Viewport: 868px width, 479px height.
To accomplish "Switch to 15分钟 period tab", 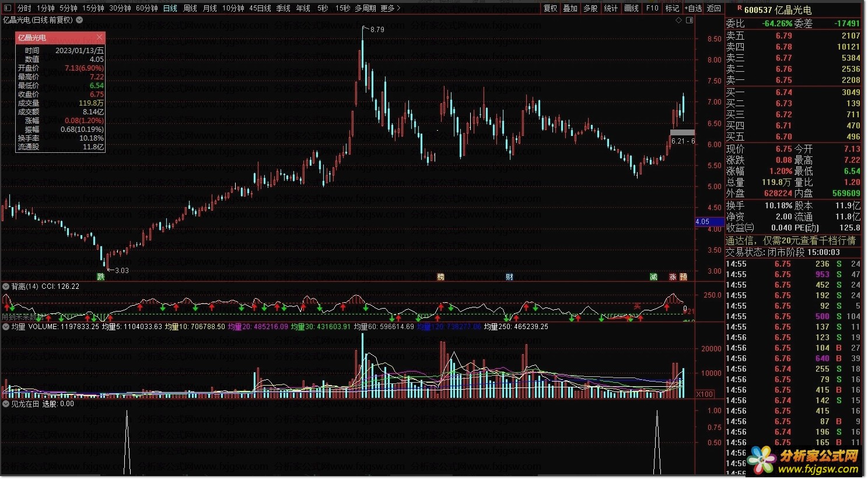I will click(93, 8).
